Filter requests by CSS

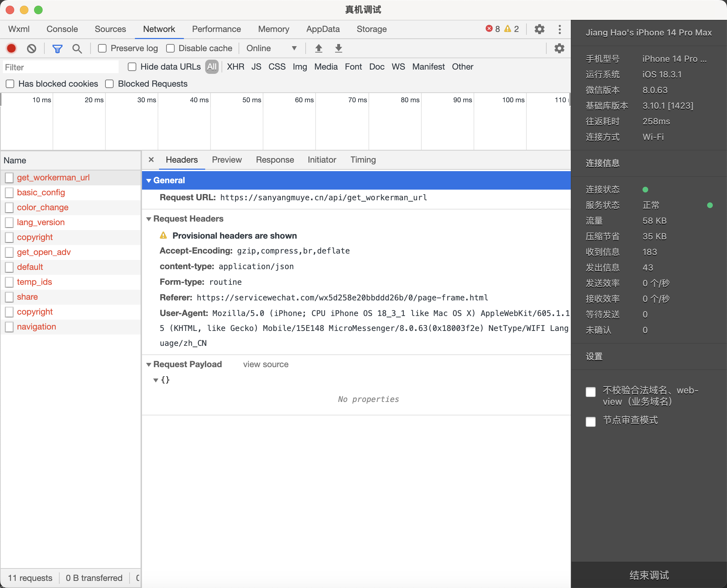pyautogui.click(x=277, y=67)
